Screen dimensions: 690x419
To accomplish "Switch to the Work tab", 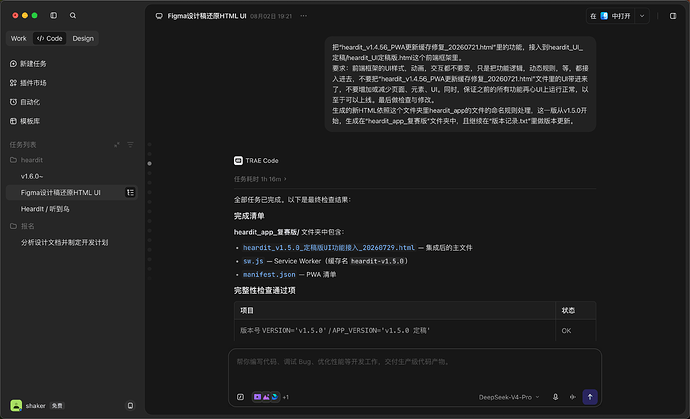I will (18, 38).
